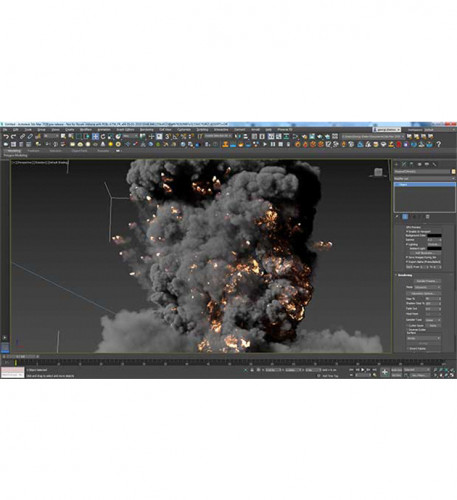Open the Rendered Frame Window icon
This screenshot has height=500, width=457.
tap(312, 136)
